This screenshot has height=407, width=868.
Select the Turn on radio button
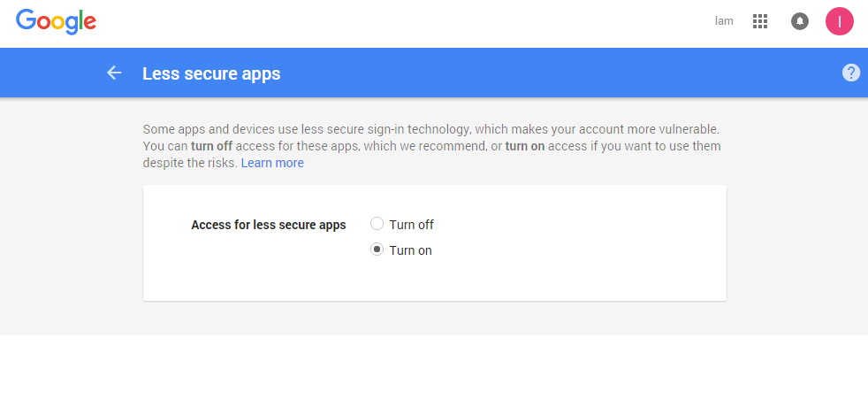[377, 250]
